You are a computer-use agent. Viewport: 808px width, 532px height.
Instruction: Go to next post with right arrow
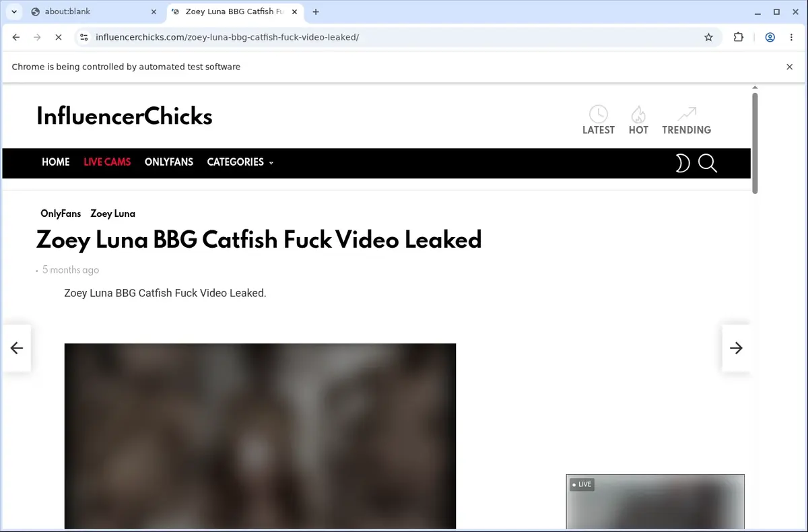pyautogui.click(x=737, y=348)
